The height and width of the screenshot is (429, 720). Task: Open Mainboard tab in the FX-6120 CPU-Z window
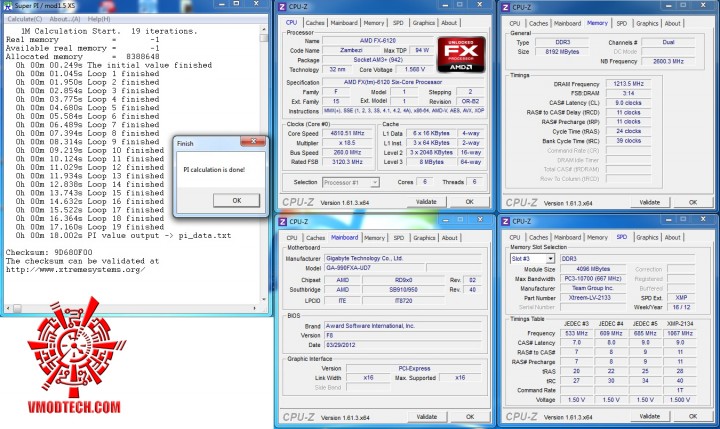click(x=344, y=23)
